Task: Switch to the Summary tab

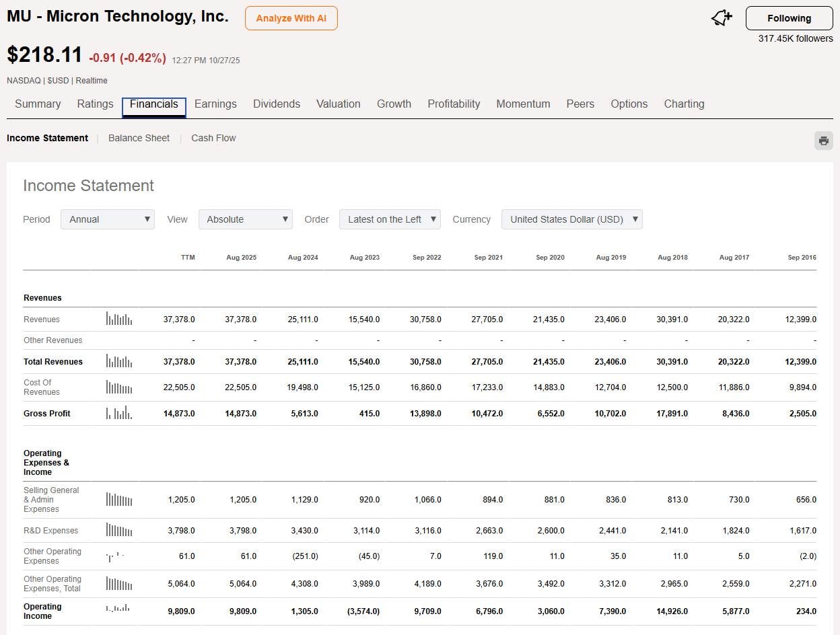Action: pyautogui.click(x=38, y=104)
